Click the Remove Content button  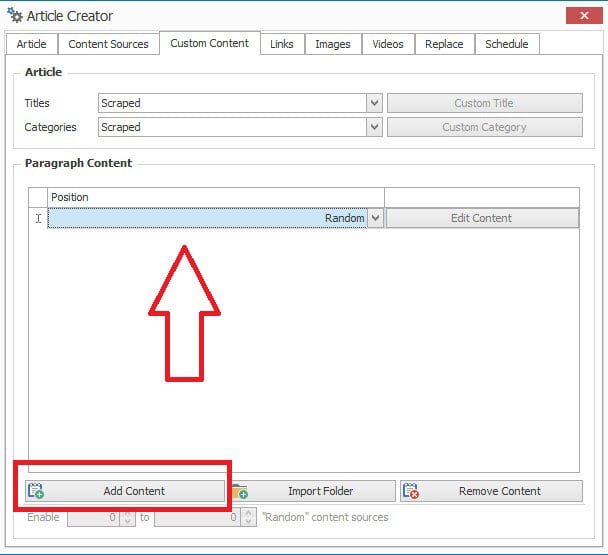pos(491,491)
